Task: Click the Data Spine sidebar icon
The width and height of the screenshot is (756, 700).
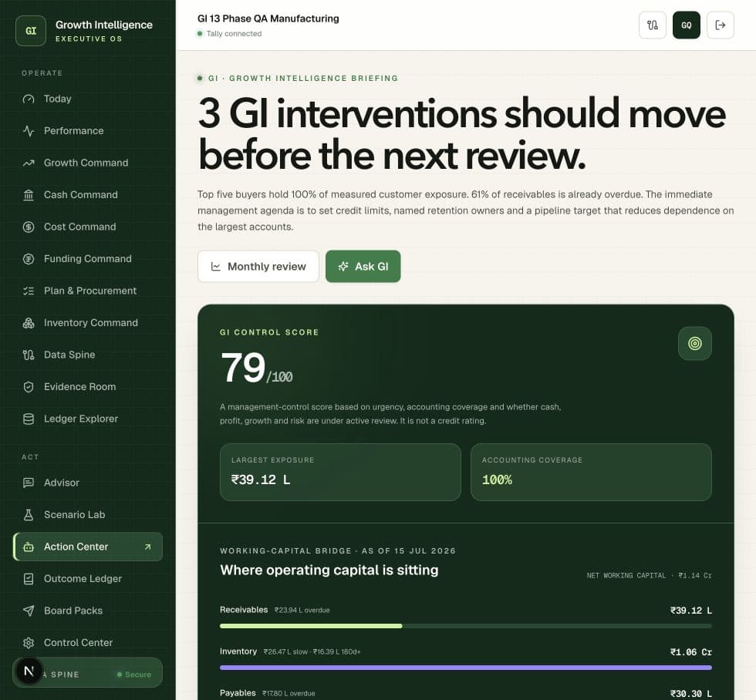Action: click(x=29, y=355)
